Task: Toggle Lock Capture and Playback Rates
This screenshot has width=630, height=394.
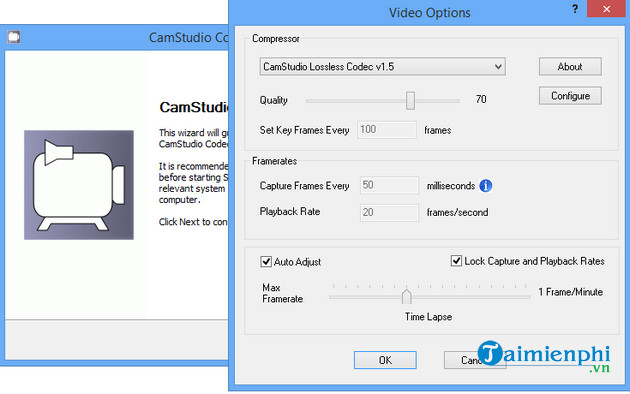Action: coord(456,261)
